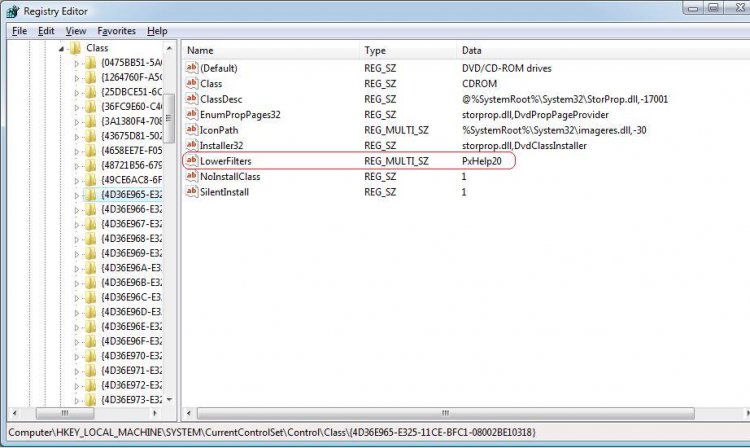
Task: Click the SilentInstall value icon
Action: click(192, 191)
